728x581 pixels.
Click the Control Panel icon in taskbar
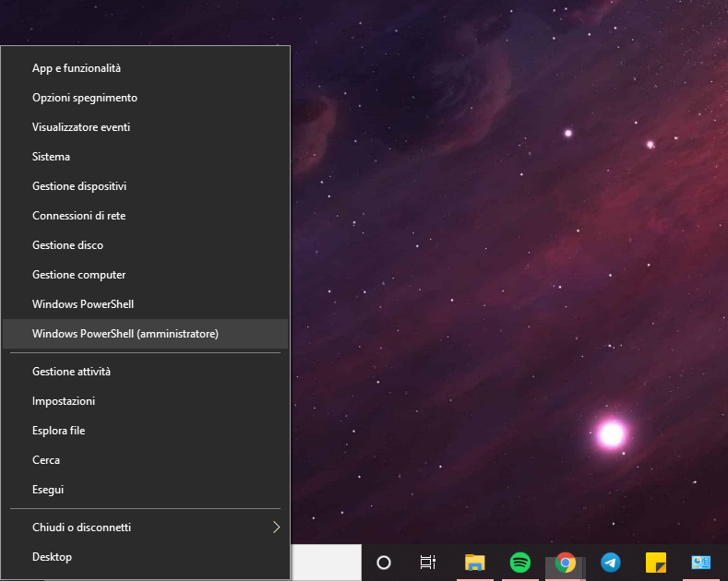pos(701,563)
